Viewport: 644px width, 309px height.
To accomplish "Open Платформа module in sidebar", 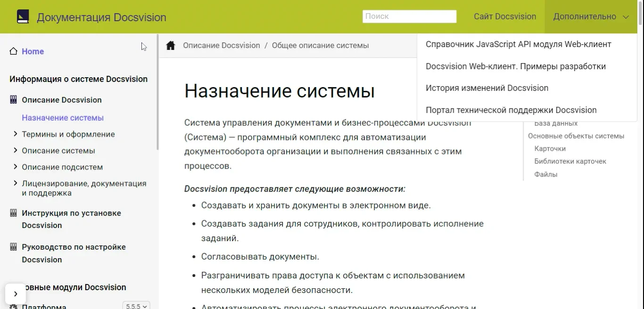I will pos(44,307).
